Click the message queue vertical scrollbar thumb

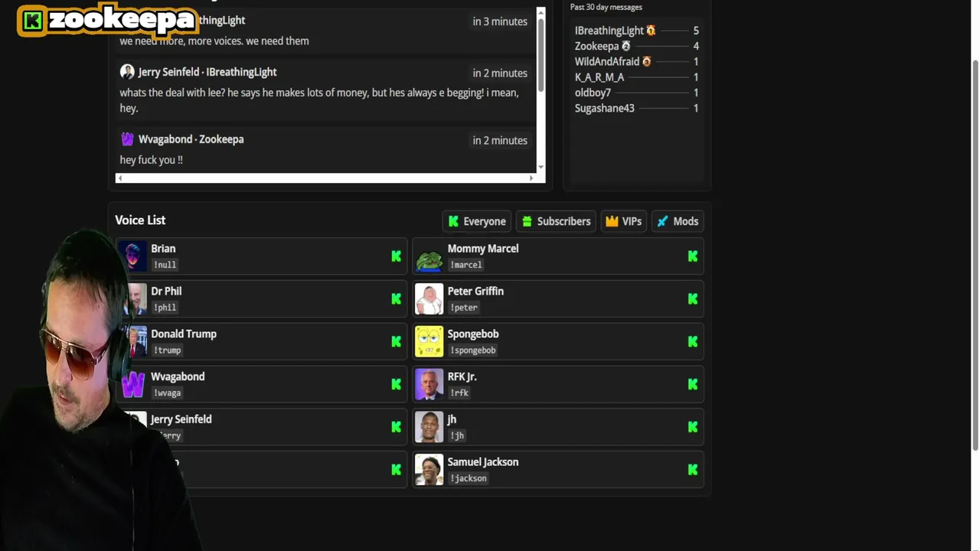pos(541,54)
